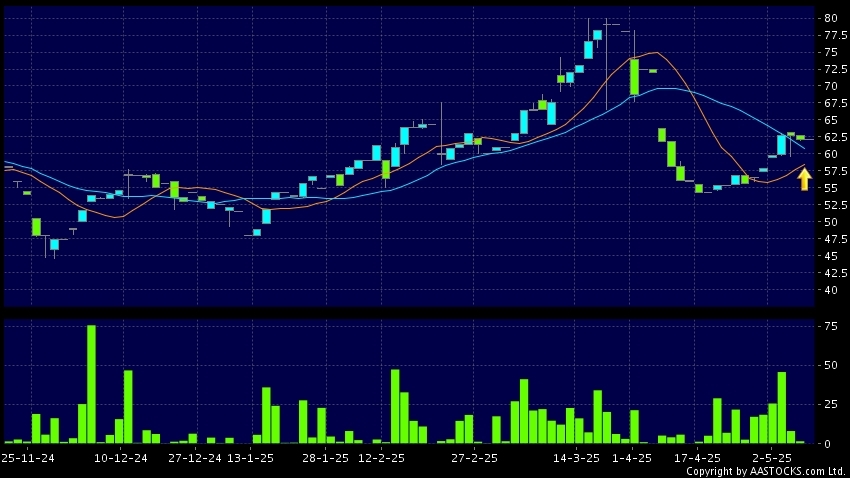This screenshot has height=478, width=850.
Task: Click the 28-1-25 date label
Action: (x=325, y=458)
